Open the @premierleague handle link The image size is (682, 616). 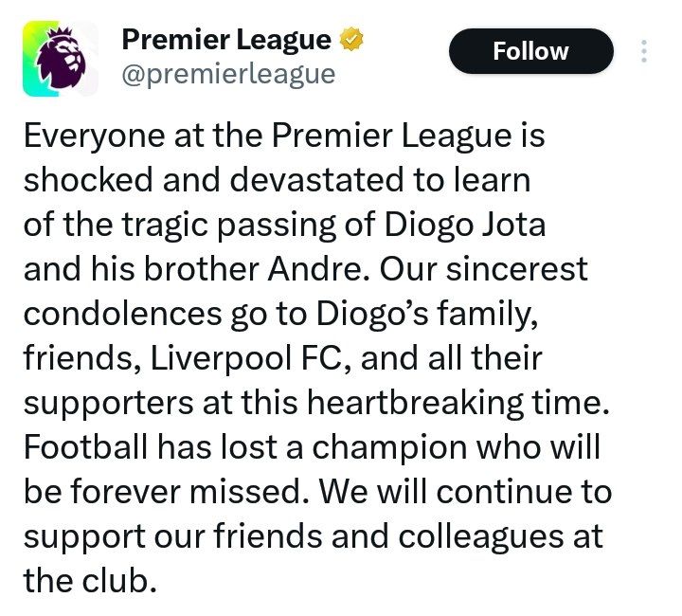(x=227, y=74)
